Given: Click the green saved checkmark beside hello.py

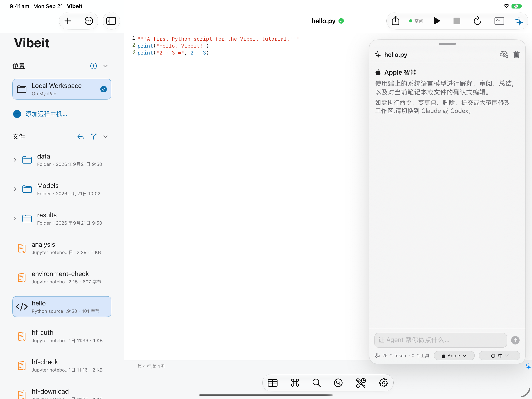Looking at the screenshot, I should coord(341,21).
